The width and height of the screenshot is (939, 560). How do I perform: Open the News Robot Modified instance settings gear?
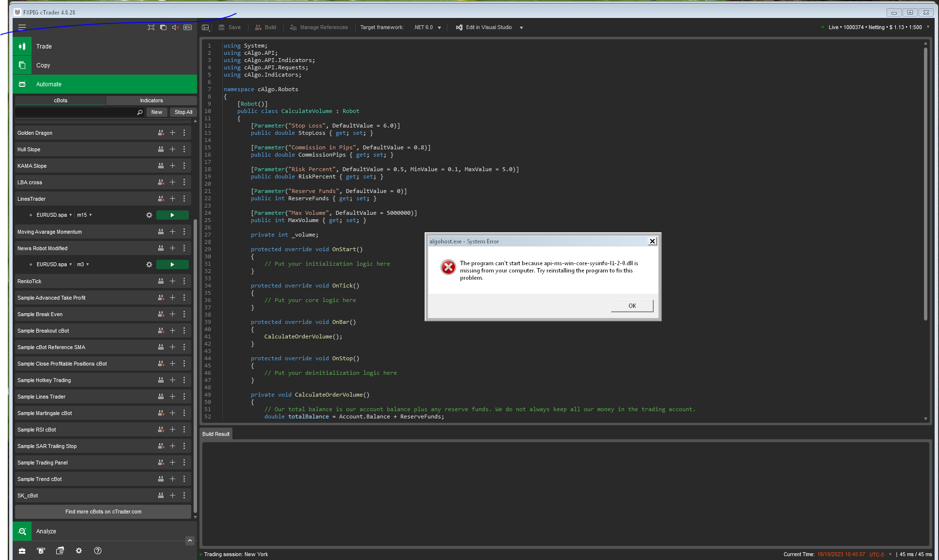pyautogui.click(x=149, y=265)
